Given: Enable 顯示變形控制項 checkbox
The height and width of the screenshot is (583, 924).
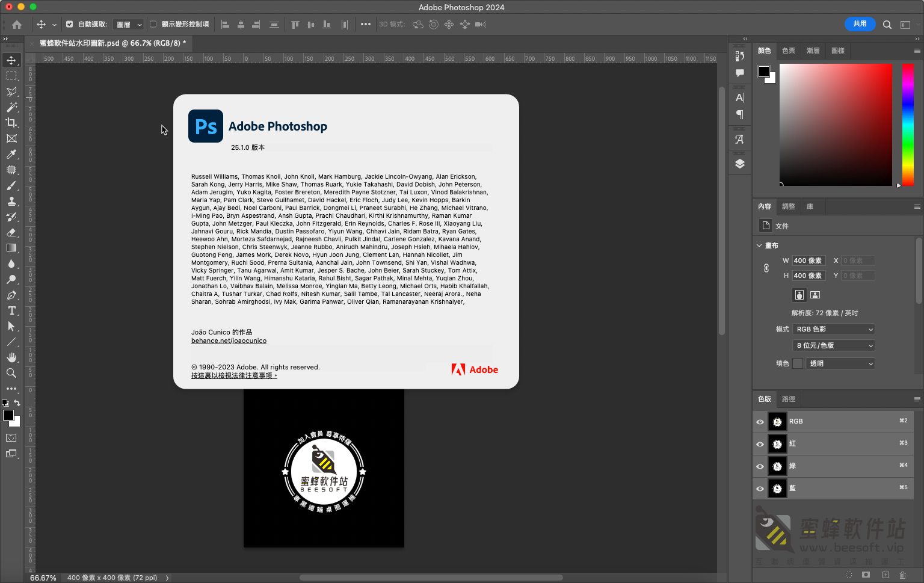Looking at the screenshot, I should click(x=153, y=24).
